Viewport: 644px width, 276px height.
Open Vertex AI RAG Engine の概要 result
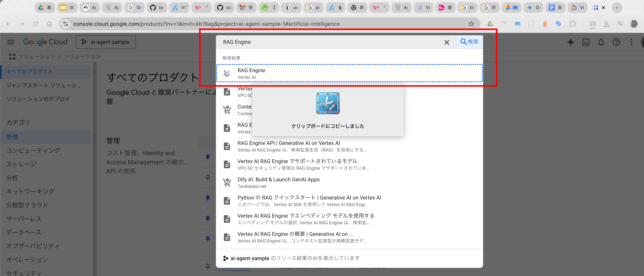349,237
